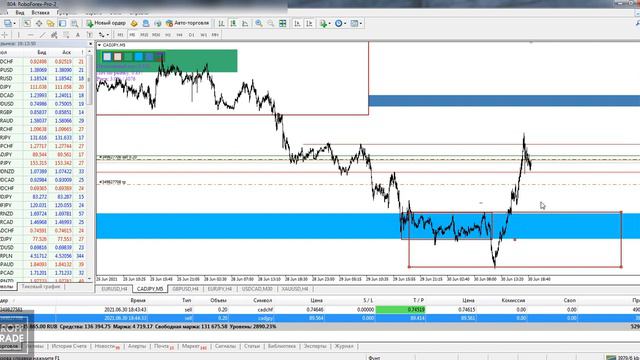Open Журнал terminal tab
This screenshot has width=640, height=360.
[x=344, y=346]
